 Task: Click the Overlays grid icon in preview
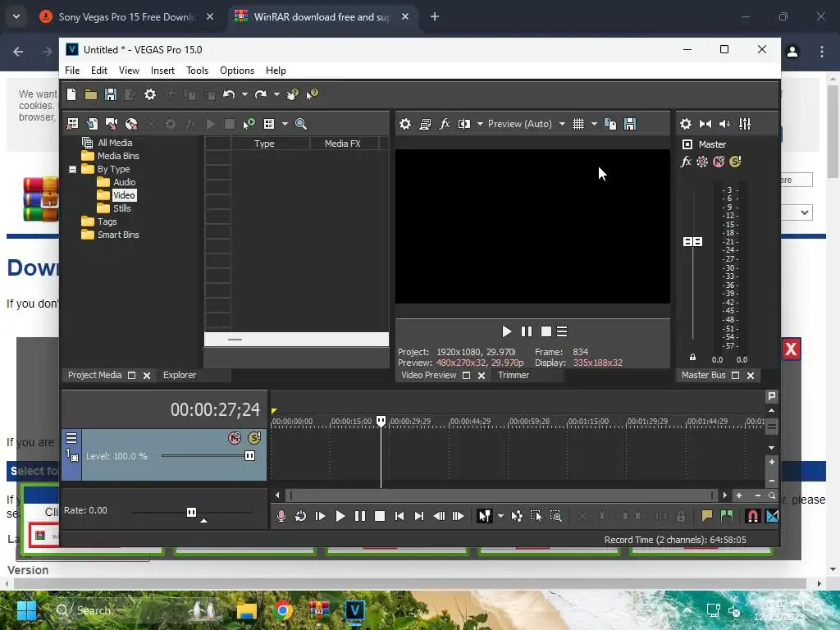coord(578,124)
